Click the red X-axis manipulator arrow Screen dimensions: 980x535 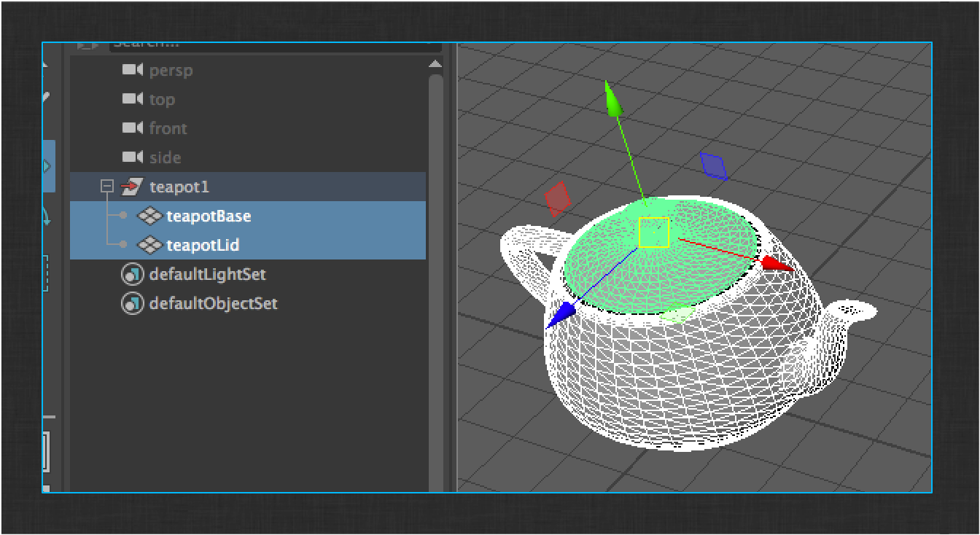click(777, 263)
